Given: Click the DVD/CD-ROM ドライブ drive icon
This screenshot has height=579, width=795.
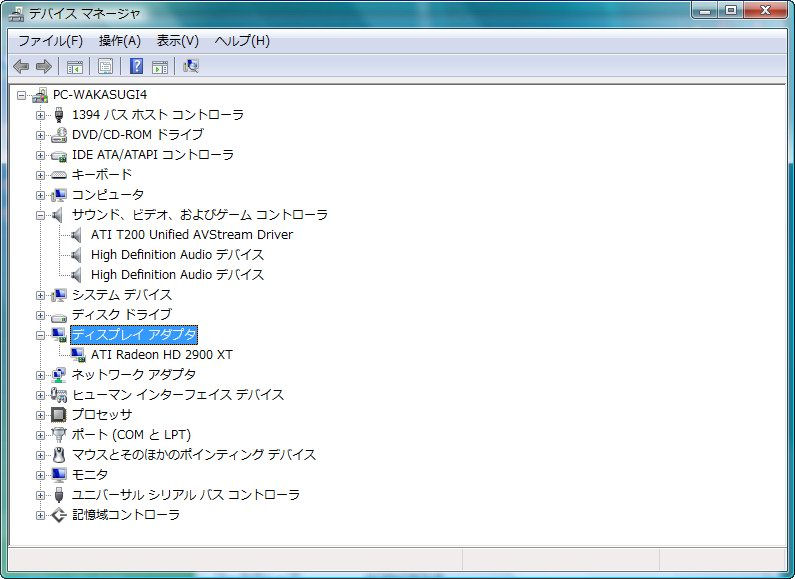Looking at the screenshot, I should coord(59,135).
